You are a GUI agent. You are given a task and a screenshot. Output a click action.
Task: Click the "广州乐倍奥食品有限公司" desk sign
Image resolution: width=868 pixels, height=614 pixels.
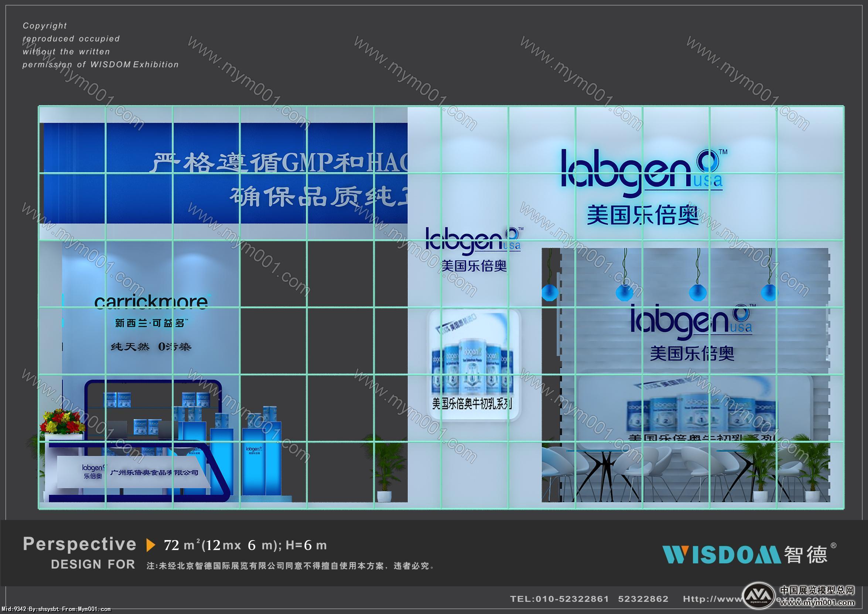(154, 472)
